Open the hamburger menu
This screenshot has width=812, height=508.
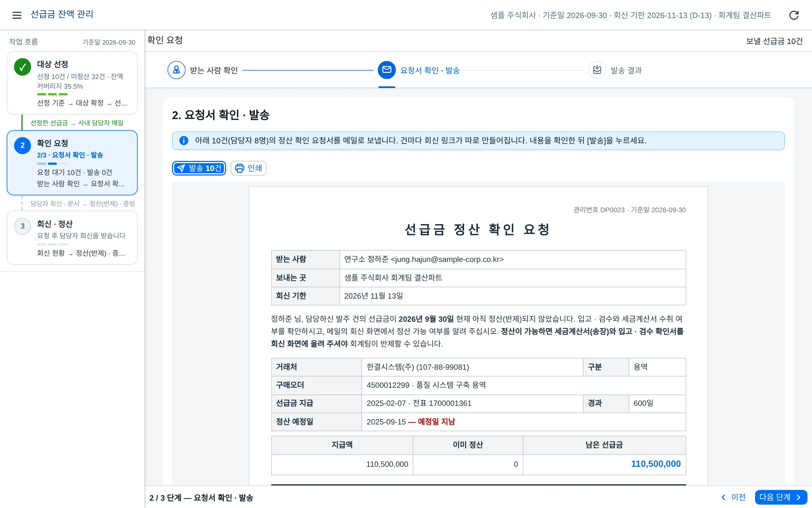coord(17,15)
